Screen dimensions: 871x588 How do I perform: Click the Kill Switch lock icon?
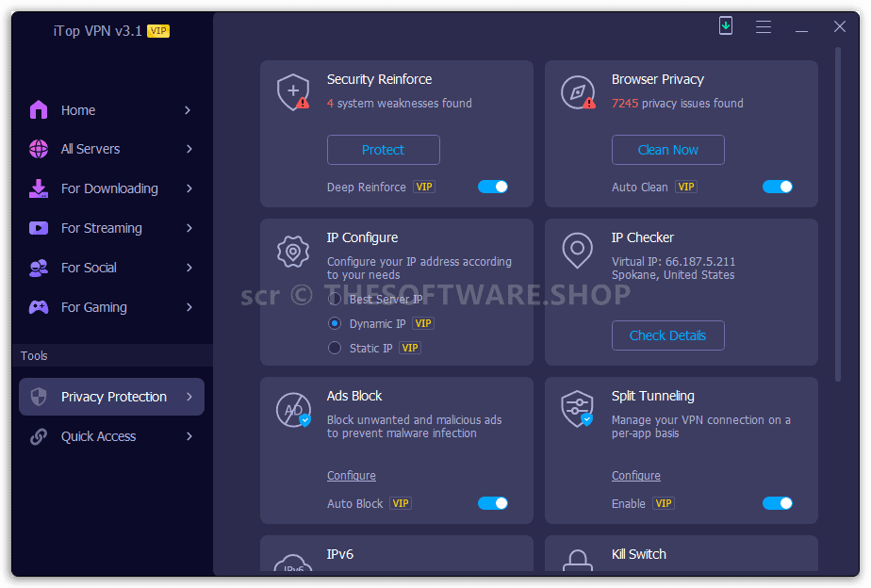[578, 560]
